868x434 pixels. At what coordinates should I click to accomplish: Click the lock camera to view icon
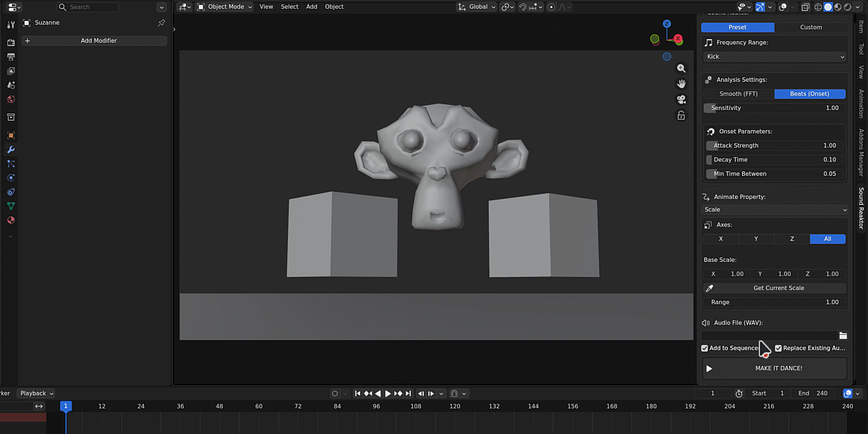coord(681,116)
